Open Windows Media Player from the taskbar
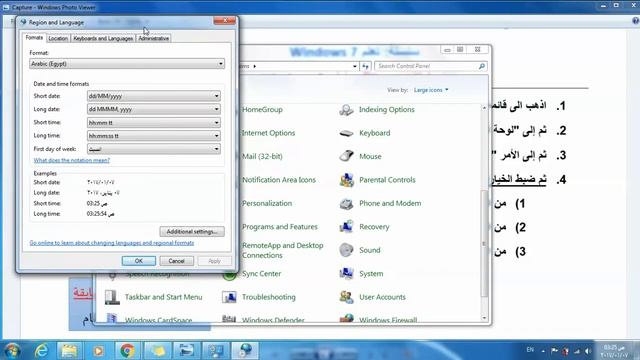The height and width of the screenshot is (360, 640). tap(98, 351)
